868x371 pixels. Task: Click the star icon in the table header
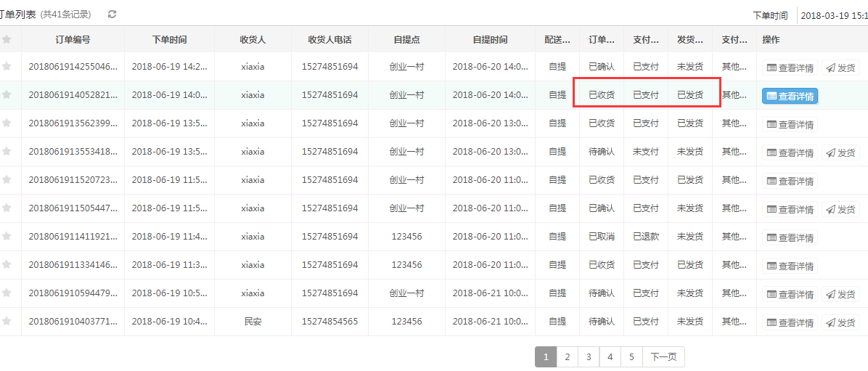[7, 40]
